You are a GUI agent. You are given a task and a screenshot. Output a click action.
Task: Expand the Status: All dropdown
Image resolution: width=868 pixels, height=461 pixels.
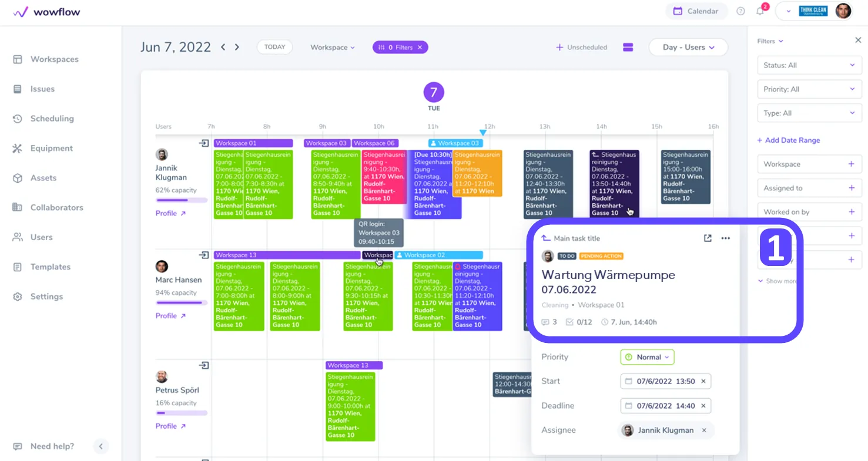[809, 65]
